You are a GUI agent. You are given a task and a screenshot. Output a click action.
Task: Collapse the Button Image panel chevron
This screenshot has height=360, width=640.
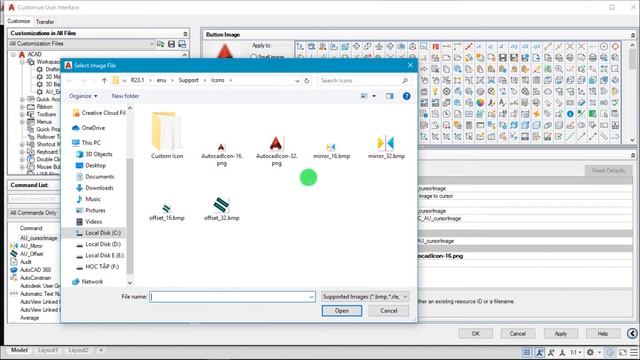pyautogui.click(x=633, y=35)
